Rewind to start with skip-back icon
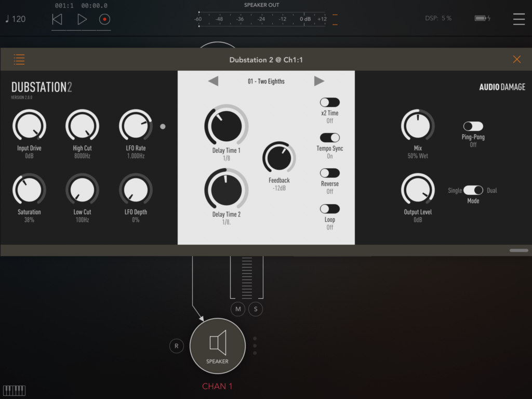 [57, 19]
